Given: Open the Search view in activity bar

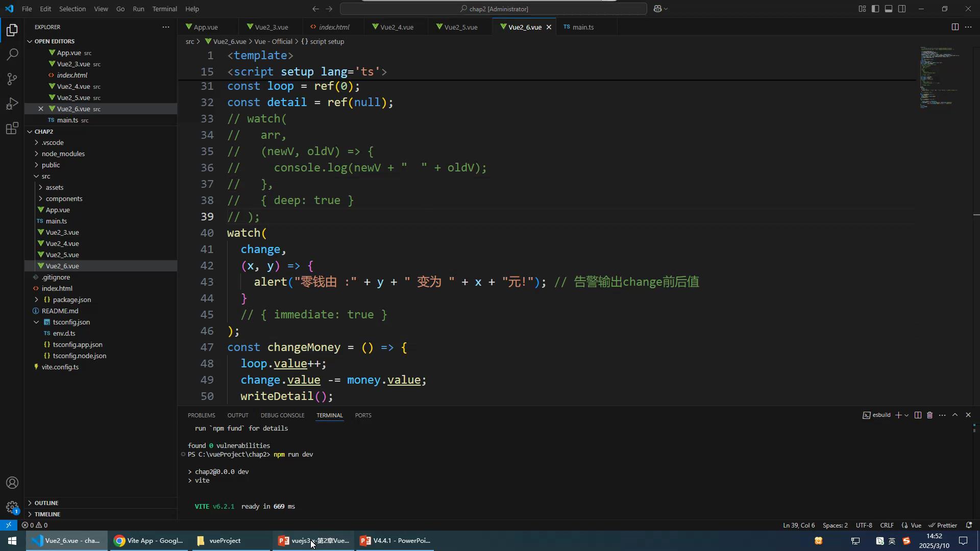Looking at the screenshot, I should (x=12, y=55).
